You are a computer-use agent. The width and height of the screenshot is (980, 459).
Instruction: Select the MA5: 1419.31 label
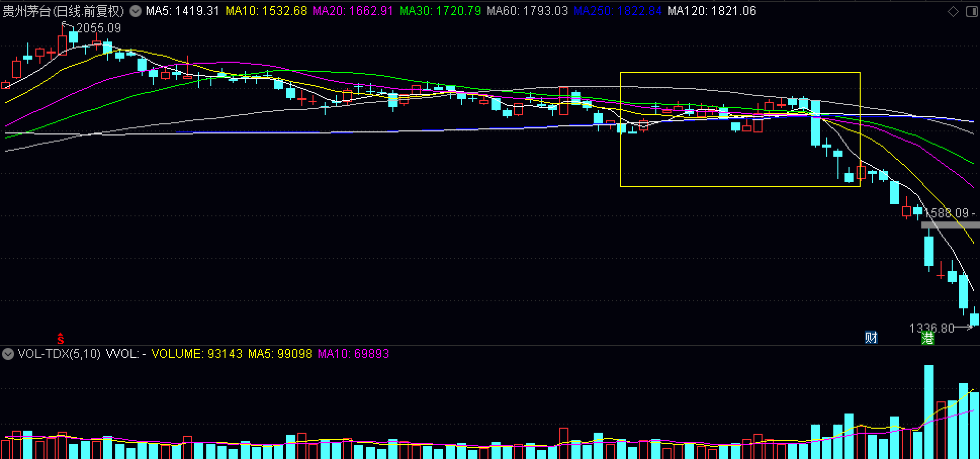pyautogui.click(x=182, y=11)
